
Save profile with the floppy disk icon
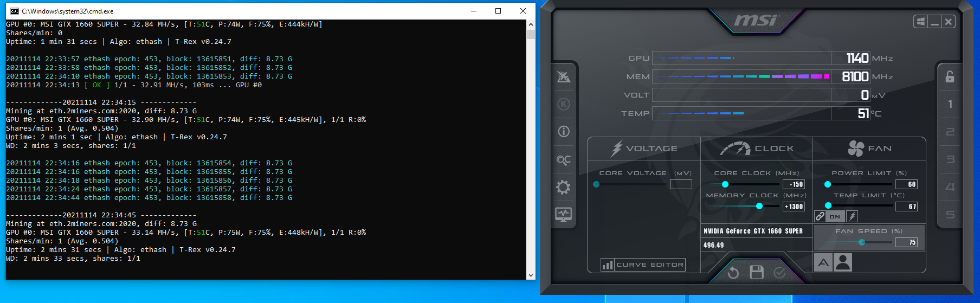coord(757,272)
